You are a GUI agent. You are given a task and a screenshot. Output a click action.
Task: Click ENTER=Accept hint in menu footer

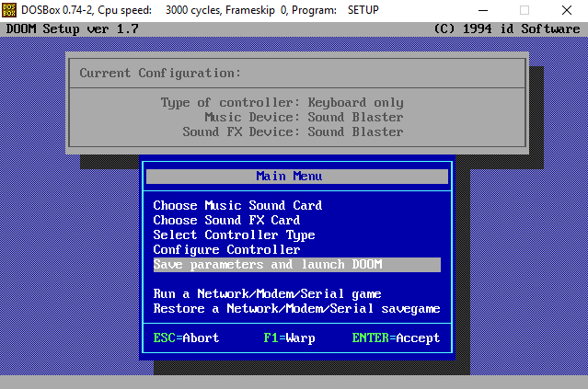pyautogui.click(x=396, y=338)
